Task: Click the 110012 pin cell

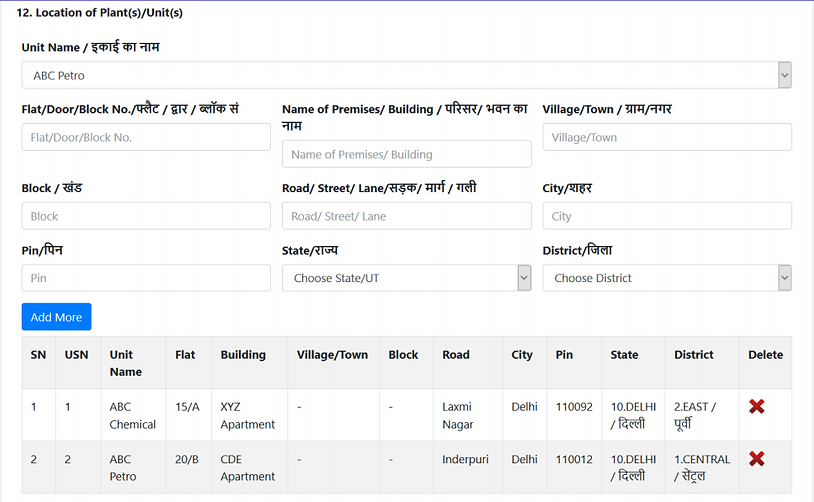Action: [573, 459]
